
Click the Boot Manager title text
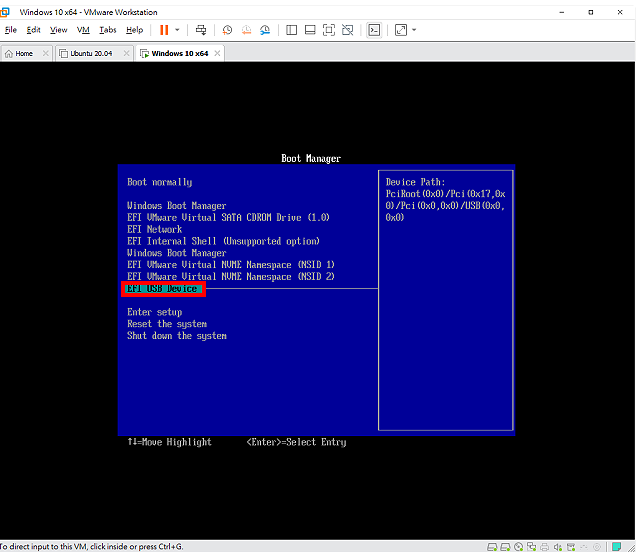[x=311, y=158]
